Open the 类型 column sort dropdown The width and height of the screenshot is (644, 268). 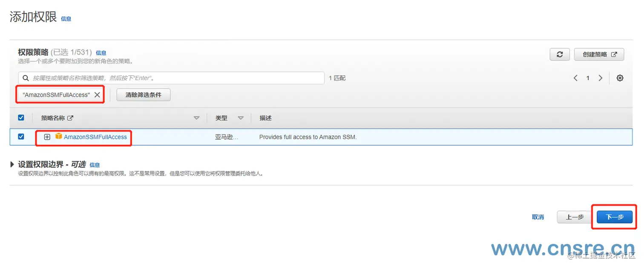pos(241,118)
